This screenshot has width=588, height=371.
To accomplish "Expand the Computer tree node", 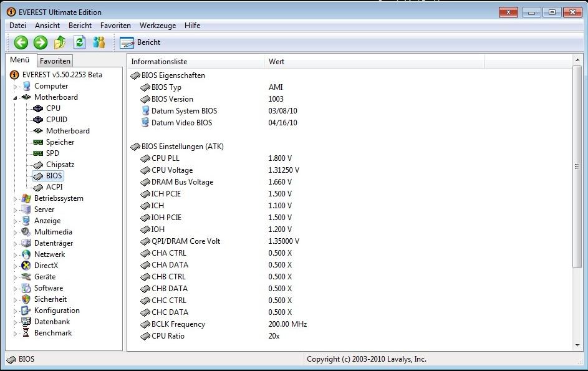I will click(x=15, y=87).
